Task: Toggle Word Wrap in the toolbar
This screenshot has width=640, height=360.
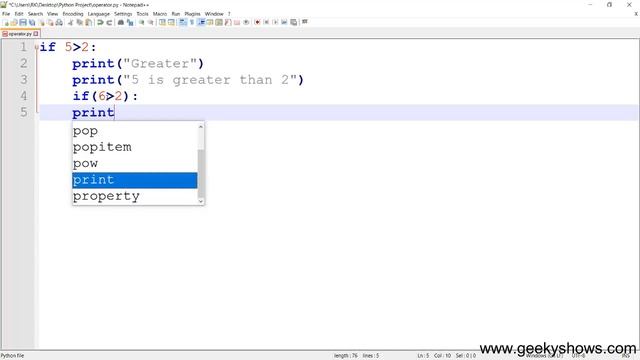Action: 183,22
